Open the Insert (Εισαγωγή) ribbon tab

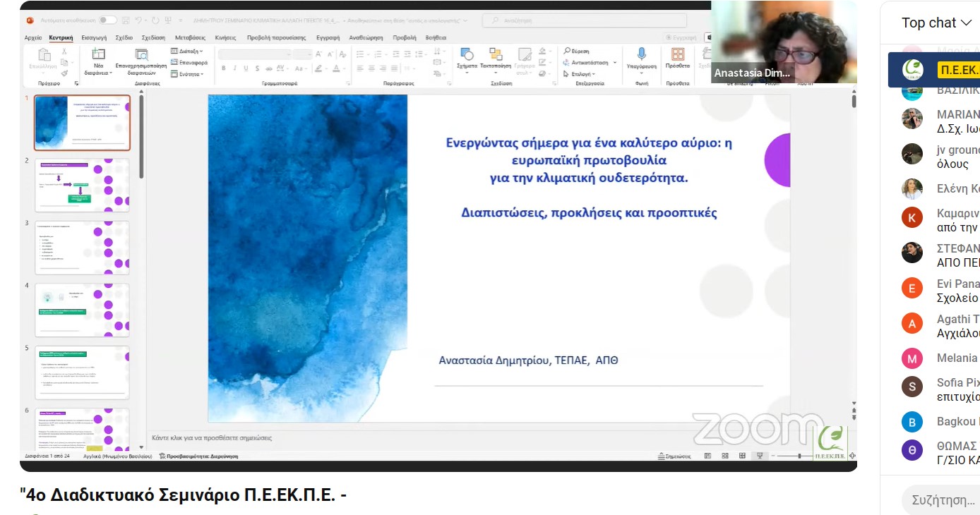(94, 37)
